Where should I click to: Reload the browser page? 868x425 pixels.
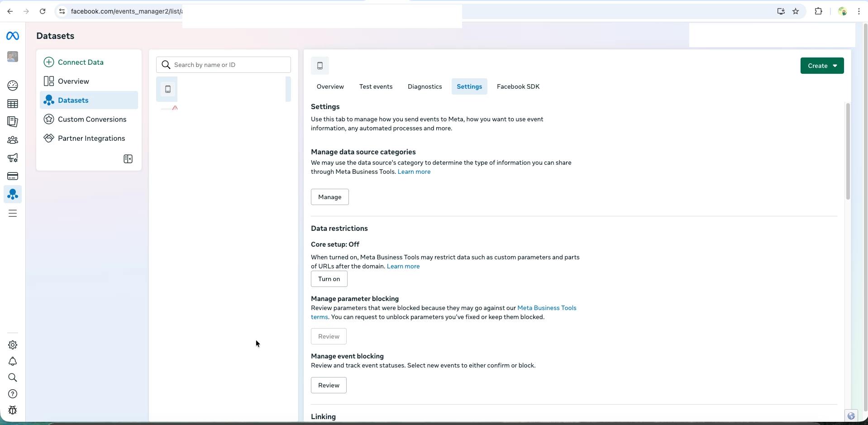pyautogui.click(x=43, y=11)
